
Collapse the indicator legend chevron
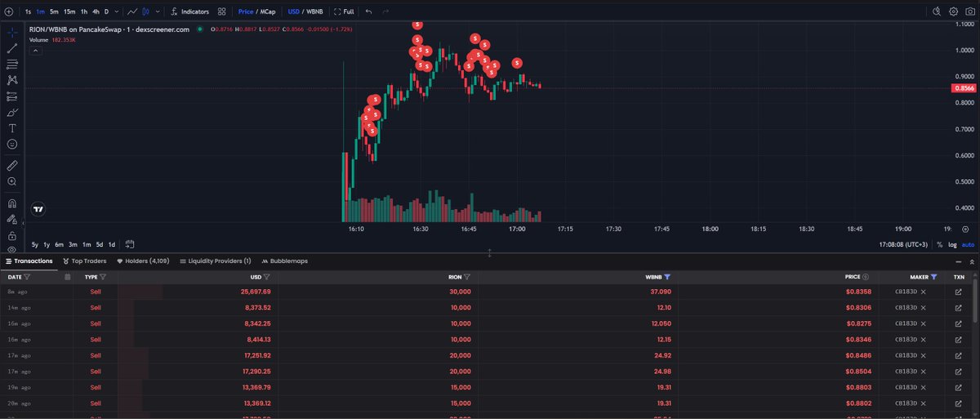coord(36,50)
